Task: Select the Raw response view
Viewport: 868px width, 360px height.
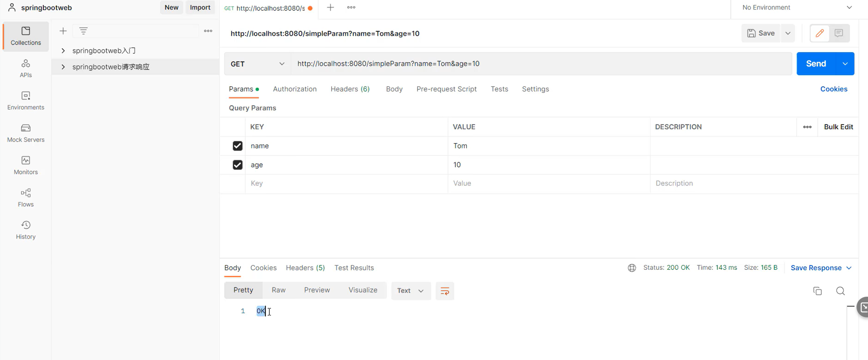Action: [x=279, y=290]
